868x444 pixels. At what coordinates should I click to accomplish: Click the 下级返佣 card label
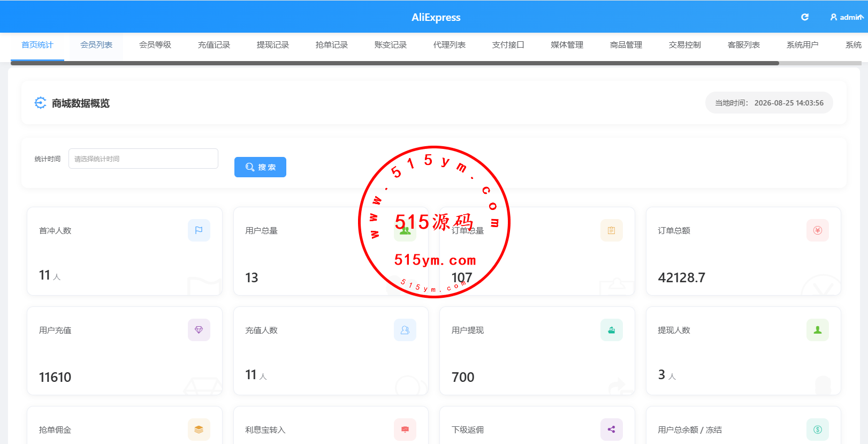point(468,430)
